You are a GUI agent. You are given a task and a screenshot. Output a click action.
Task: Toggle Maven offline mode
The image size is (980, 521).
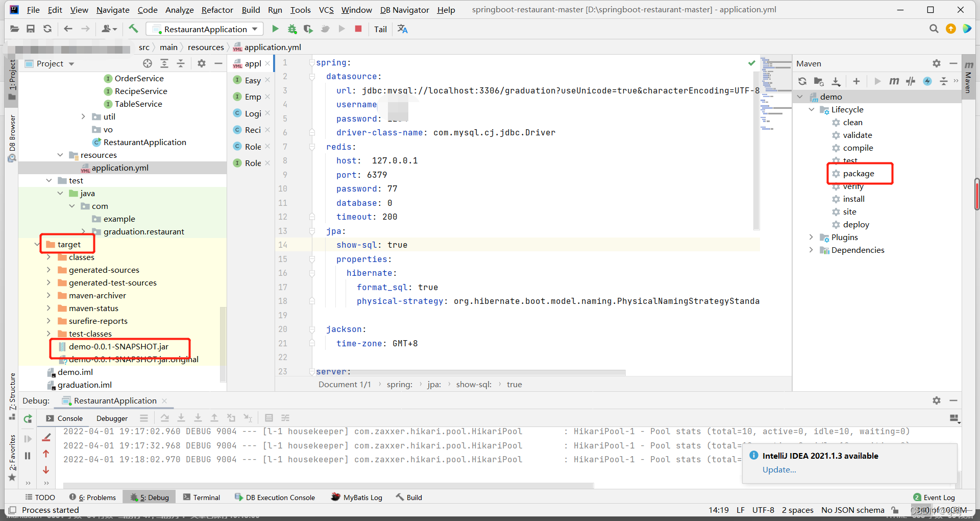911,81
